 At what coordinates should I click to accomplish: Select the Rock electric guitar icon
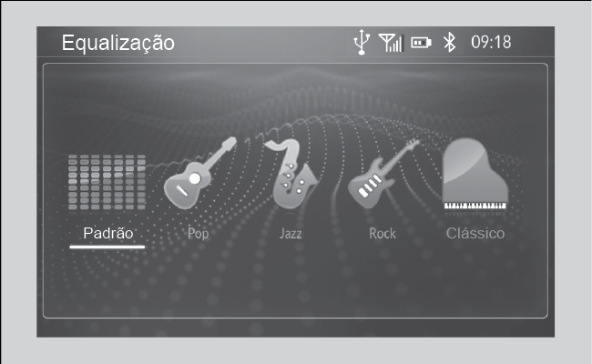pyautogui.click(x=383, y=174)
